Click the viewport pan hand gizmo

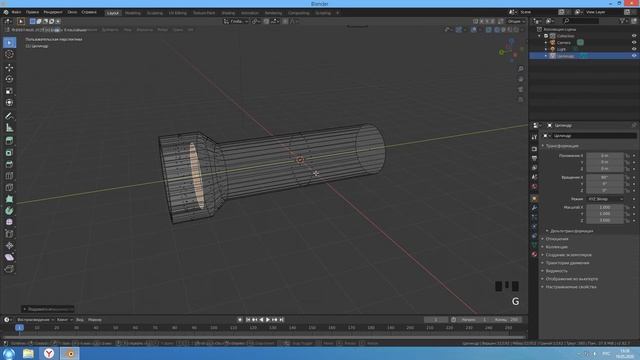520,79
